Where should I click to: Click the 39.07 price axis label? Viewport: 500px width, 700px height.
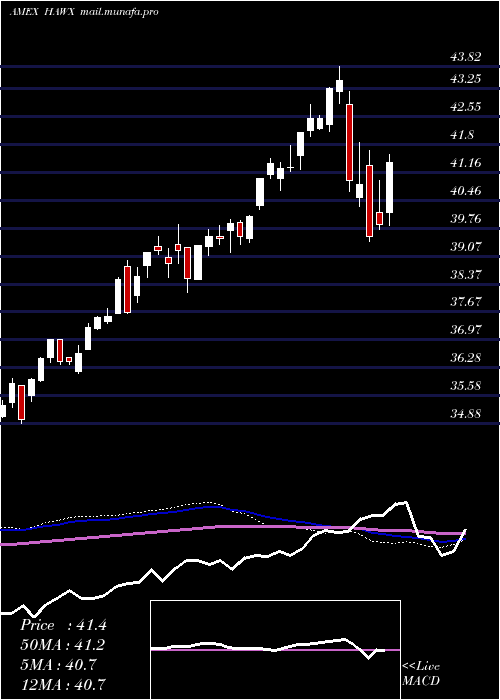coord(466,246)
